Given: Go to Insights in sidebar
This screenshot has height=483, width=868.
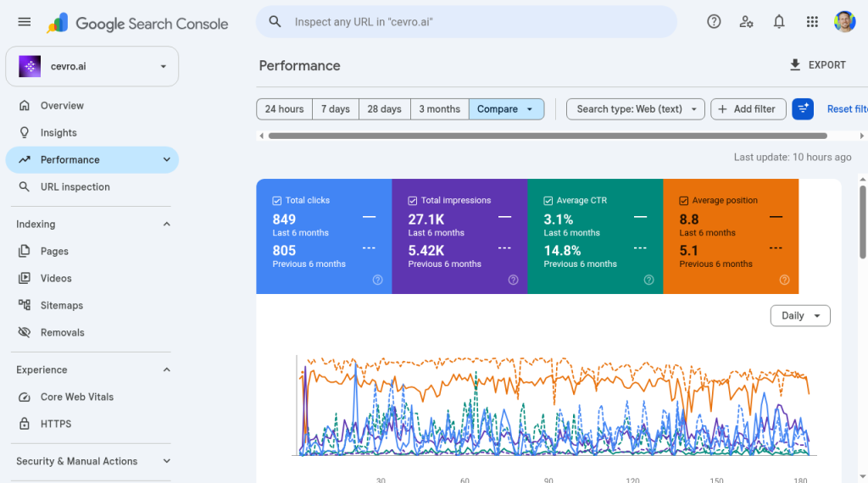Looking at the screenshot, I should (92, 132).
